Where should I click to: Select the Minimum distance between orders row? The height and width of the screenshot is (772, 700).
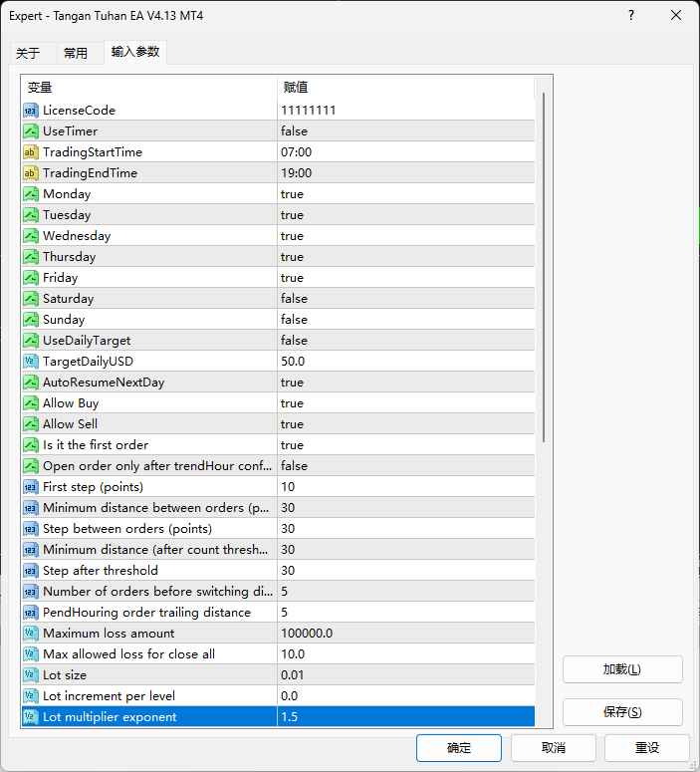pos(278,508)
